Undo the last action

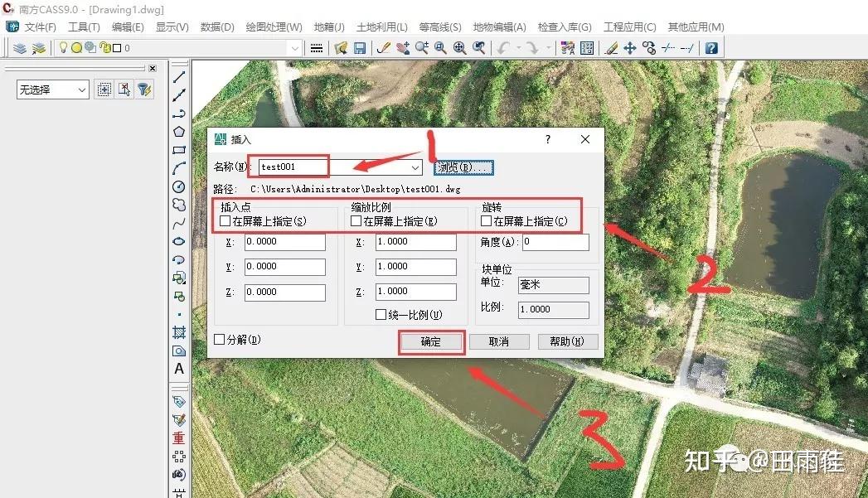click(503, 48)
